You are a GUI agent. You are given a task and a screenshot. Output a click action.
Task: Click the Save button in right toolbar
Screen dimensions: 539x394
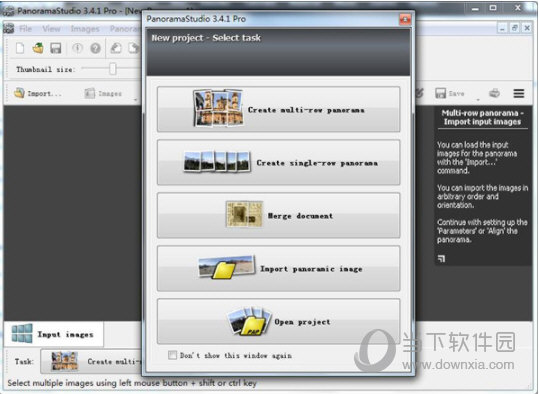point(450,93)
